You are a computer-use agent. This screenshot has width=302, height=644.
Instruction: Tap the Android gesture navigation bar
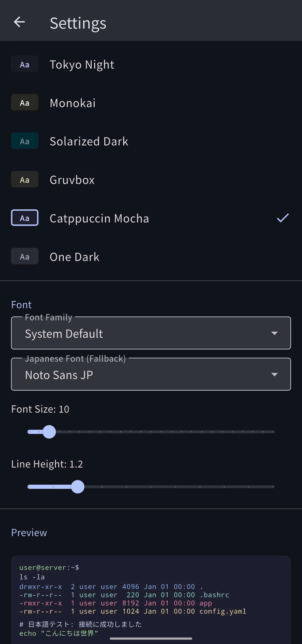151,639
